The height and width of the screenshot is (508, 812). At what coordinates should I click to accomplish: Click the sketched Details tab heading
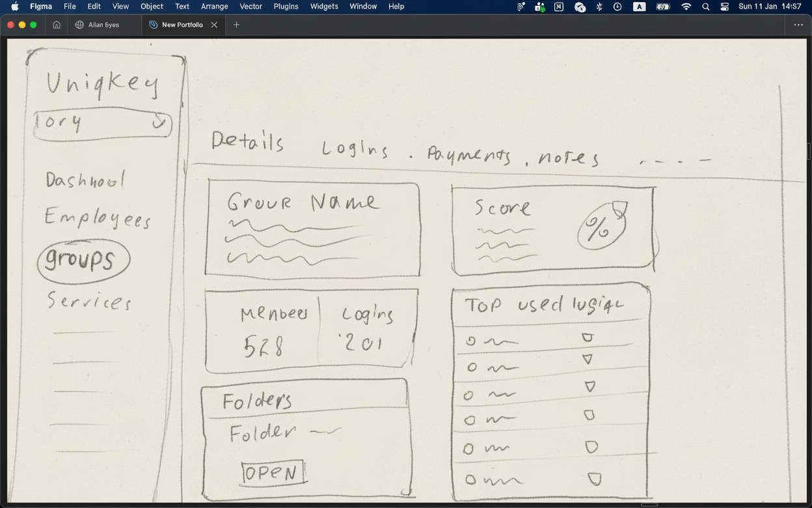pos(247,141)
